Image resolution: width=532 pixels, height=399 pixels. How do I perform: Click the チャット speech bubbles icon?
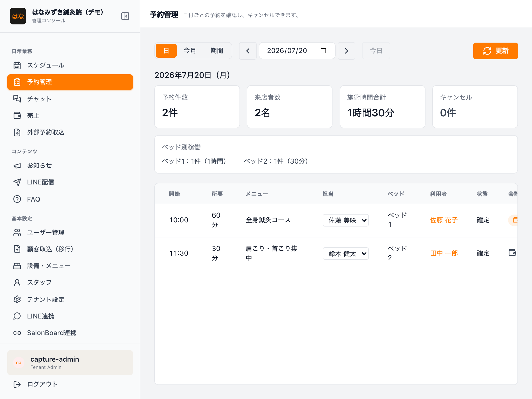click(17, 99)
